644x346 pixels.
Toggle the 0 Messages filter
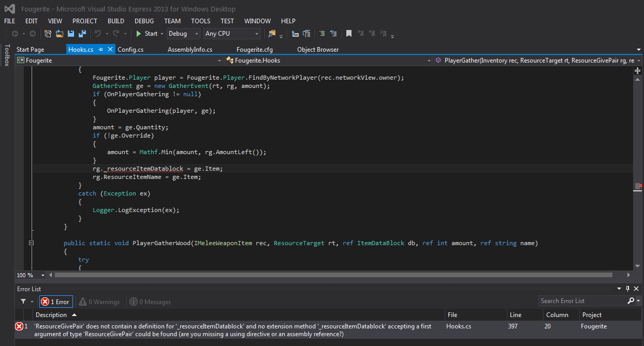coord(150,302)
